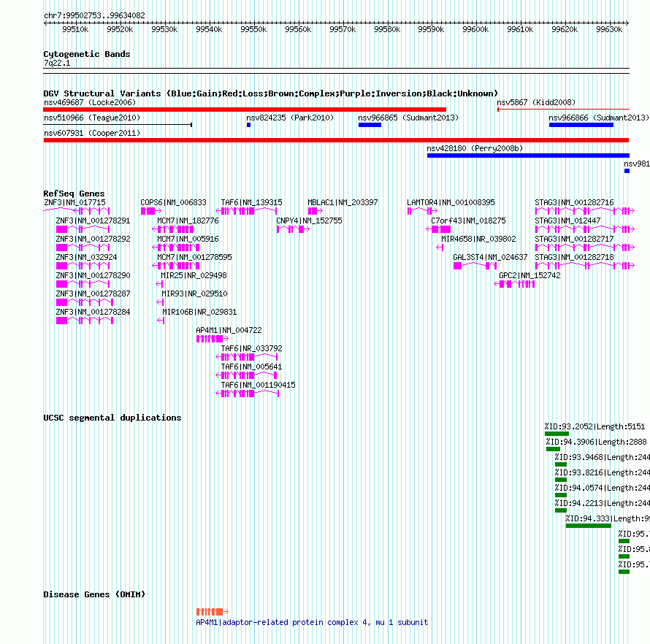The width and height of the screenshot is (650, 644).
Task: Click the STAG3|NM_001282717 transcript glyph
Action: pyautogui.click(x=584, y=248)
